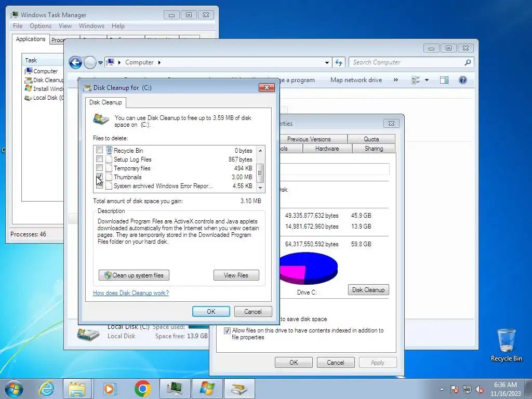Image resolution: width=532 pixels, height=399 pixels.
Task: Click the View Files button
Action: 236,275
